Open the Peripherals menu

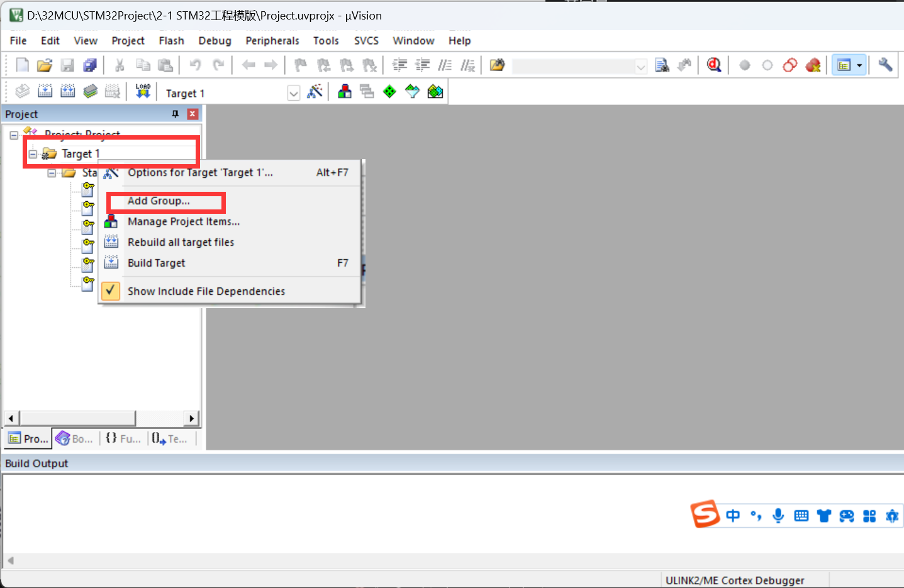[x=272, y=40]
